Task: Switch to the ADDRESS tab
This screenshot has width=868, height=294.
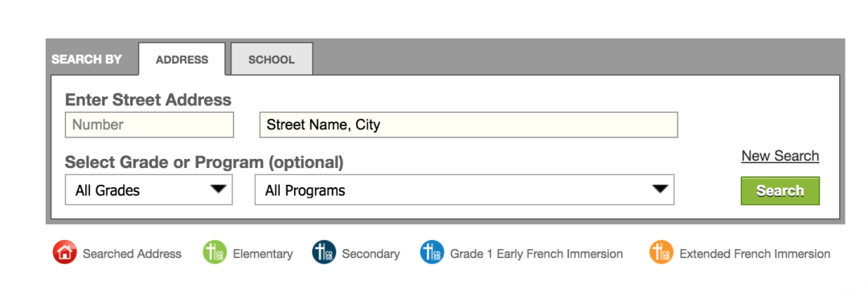Action: (182, 59)
